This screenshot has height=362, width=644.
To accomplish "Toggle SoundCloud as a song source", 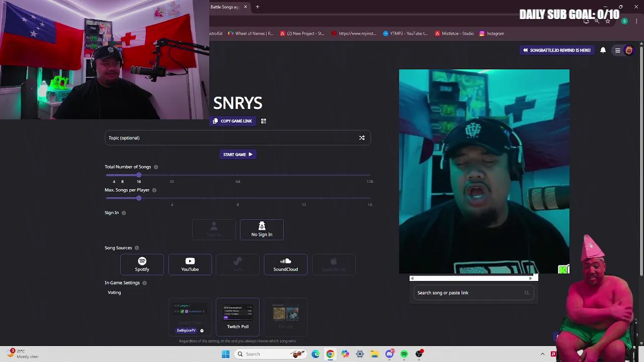I will (286, 264).
